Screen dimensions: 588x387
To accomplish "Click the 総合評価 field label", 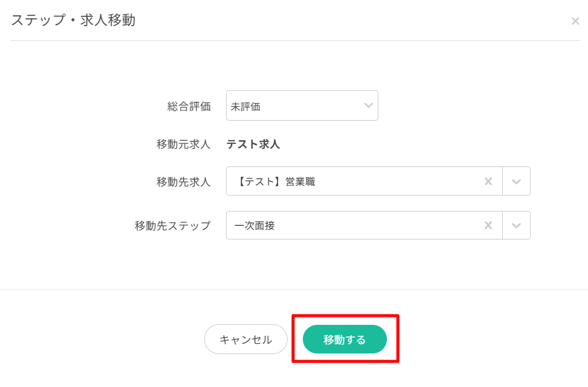I will [x=189, y=107].
